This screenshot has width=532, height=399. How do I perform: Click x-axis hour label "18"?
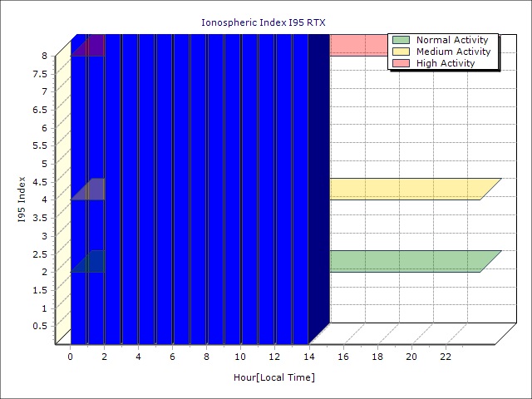pos(377,357)
